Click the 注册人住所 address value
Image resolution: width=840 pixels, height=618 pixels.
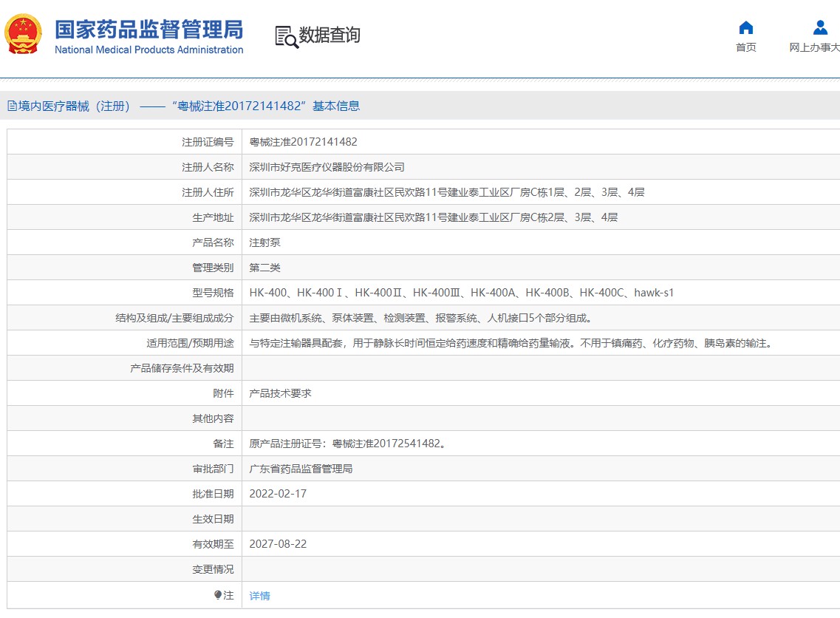pos(447,192)
